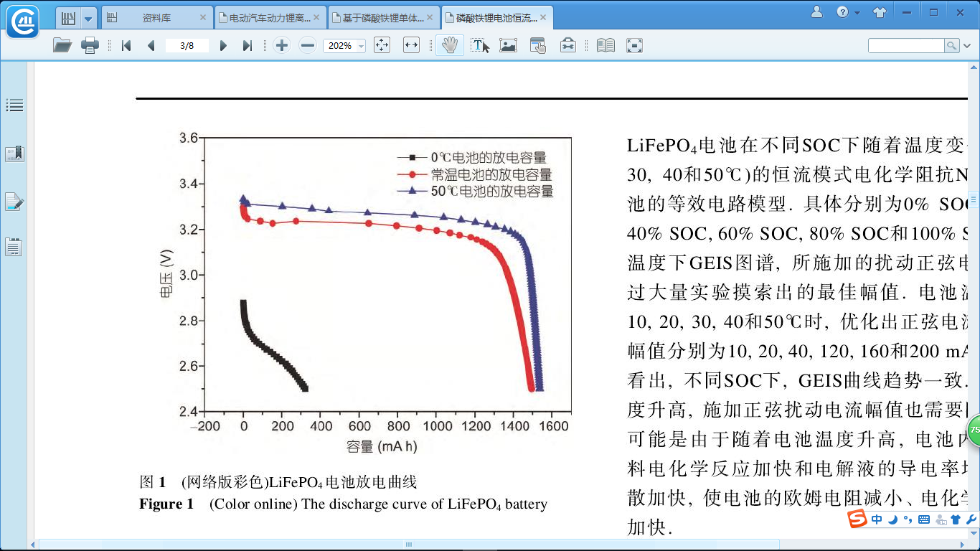Open the user account icon
Viewport: 980px width, 551px height.
coord(817,11)
